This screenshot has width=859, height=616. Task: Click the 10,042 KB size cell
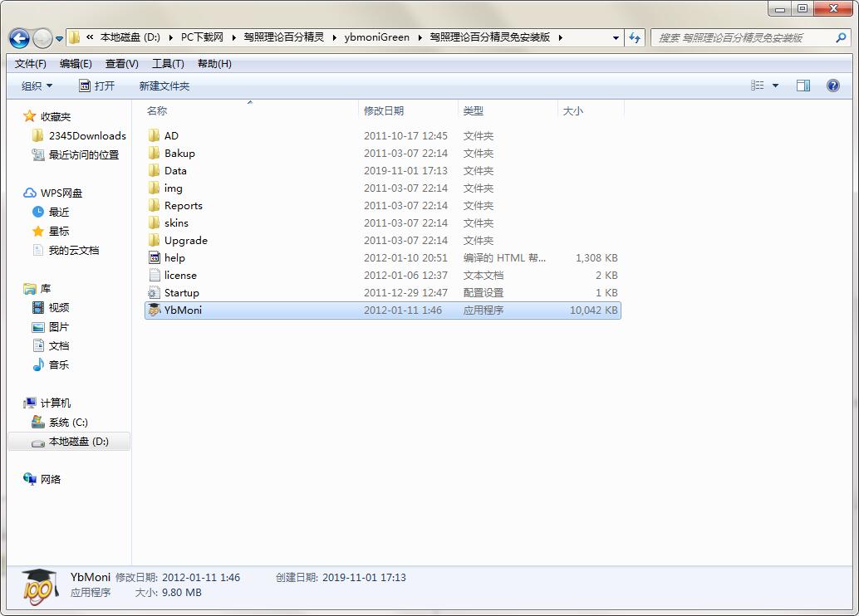click(x=593, y=310)
